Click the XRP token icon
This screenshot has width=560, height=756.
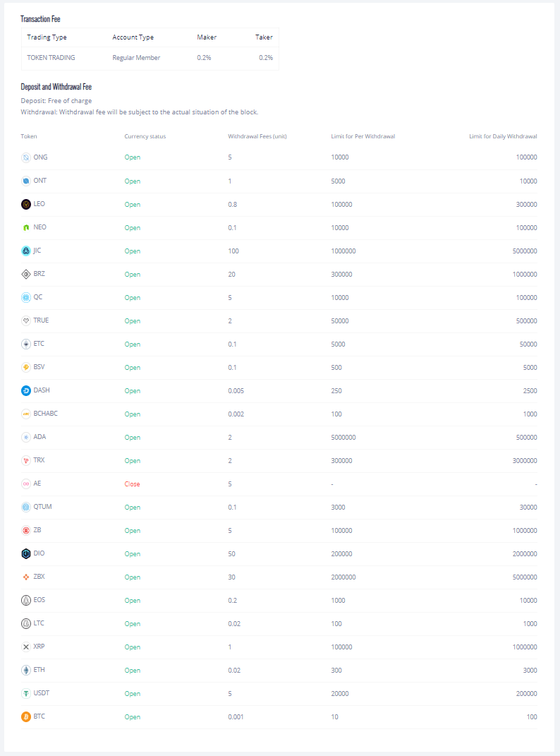point(26,647)
